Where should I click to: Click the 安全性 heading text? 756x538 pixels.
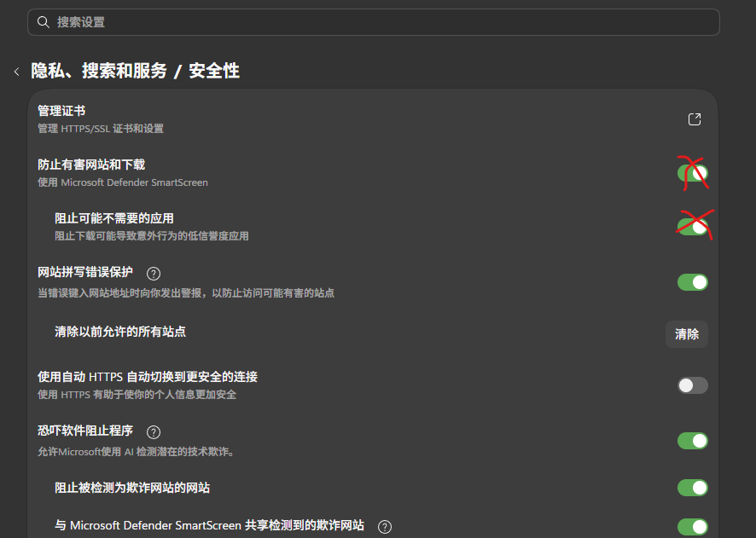[x=214, y=71]
